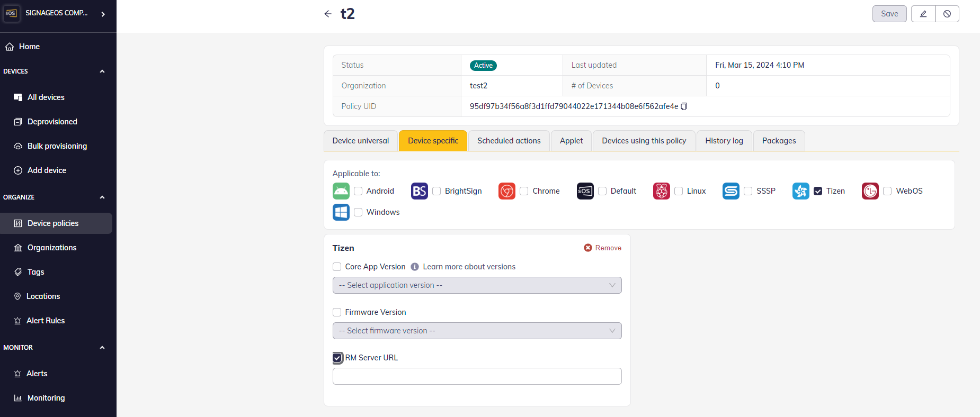Screen dimensions: 980x417
Task: Switch to the Scheduled actions tab
Action: click(509, 141)
